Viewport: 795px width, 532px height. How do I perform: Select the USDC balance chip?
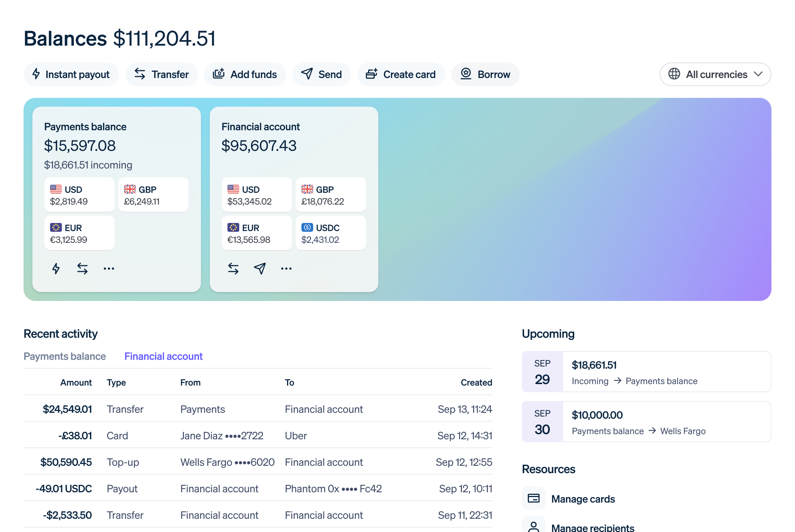tap(330, 233)
